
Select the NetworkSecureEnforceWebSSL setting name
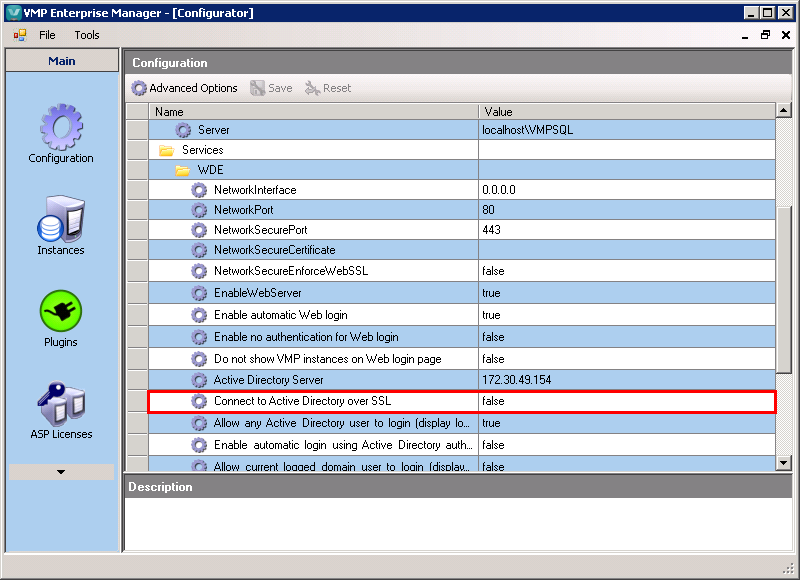click(x=291, y=271)
